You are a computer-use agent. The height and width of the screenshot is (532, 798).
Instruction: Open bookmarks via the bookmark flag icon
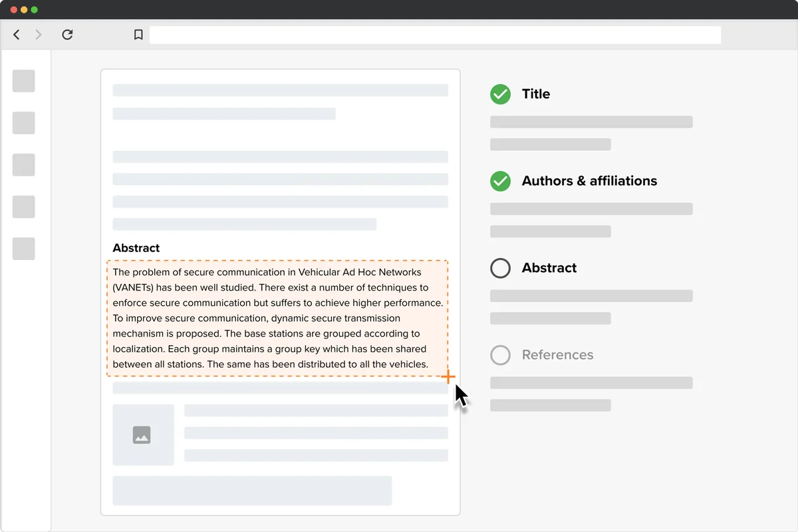(138, 35)
